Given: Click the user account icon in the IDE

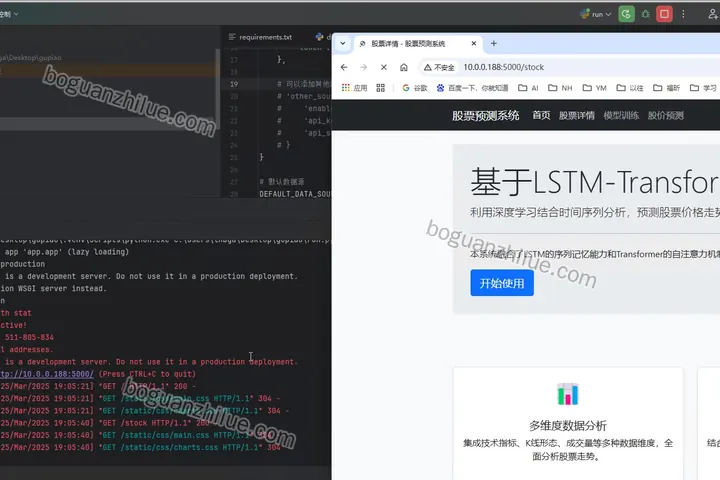Looking at the screenshot, I should point(713,14).
